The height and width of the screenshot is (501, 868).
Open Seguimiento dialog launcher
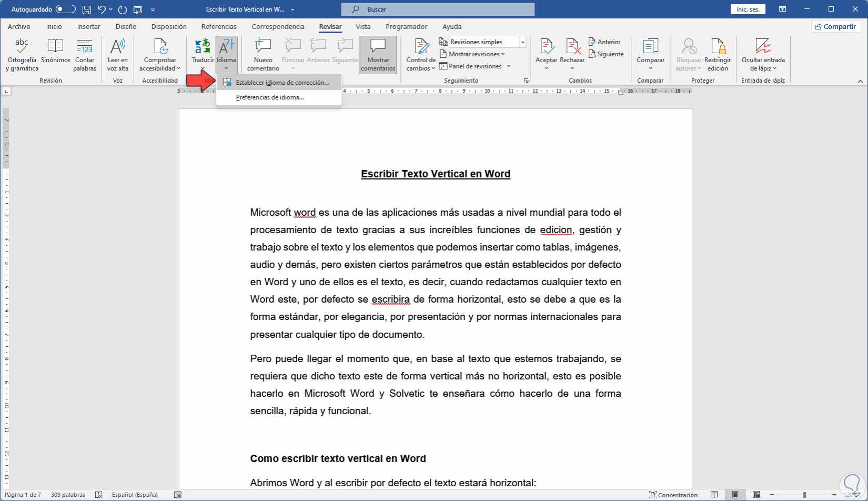(x=526, y=81)
